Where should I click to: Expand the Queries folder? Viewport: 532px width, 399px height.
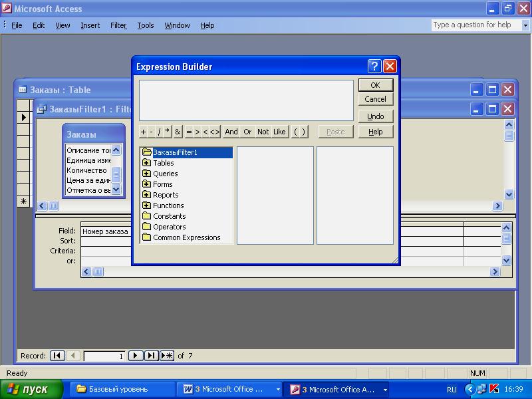pos(146,174)
